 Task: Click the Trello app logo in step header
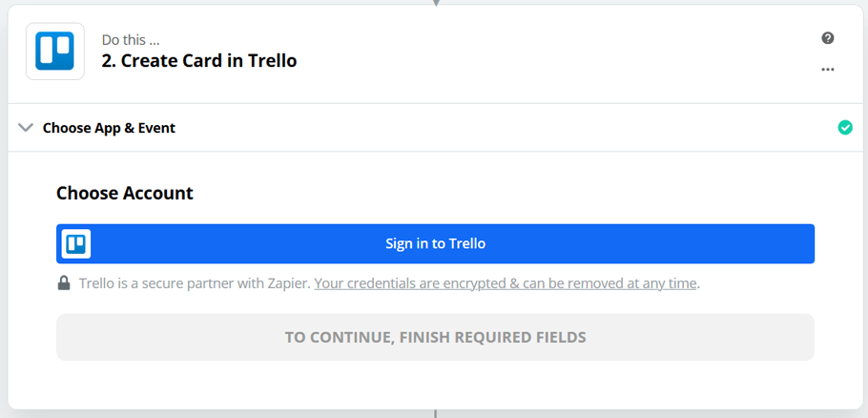[54, 52]
